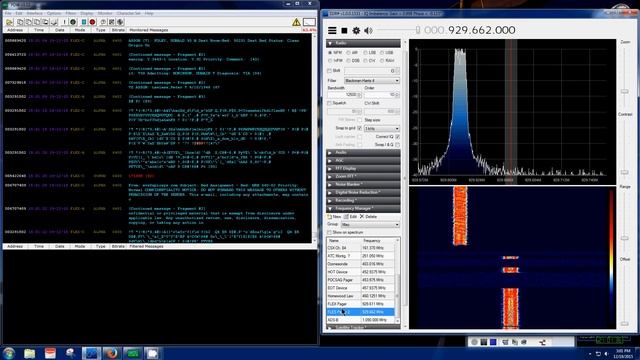Click the warning triangle icon in PDW toolbar
Image resolution: width=640 pixels, height=360 pixels.
coord(296,22)
